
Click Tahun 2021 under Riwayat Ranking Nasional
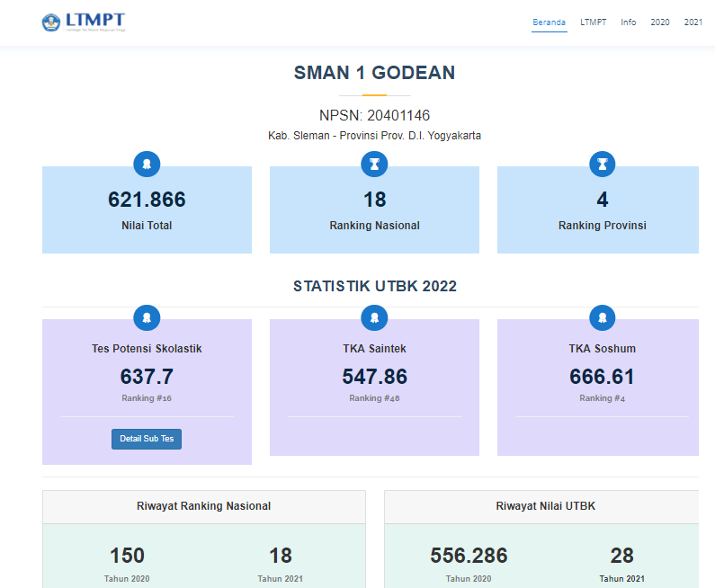[x=281, y=579]
